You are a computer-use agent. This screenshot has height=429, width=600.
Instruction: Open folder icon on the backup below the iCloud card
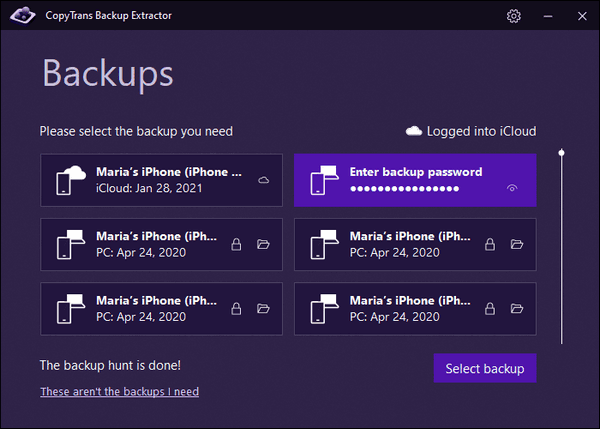[263, 244]
